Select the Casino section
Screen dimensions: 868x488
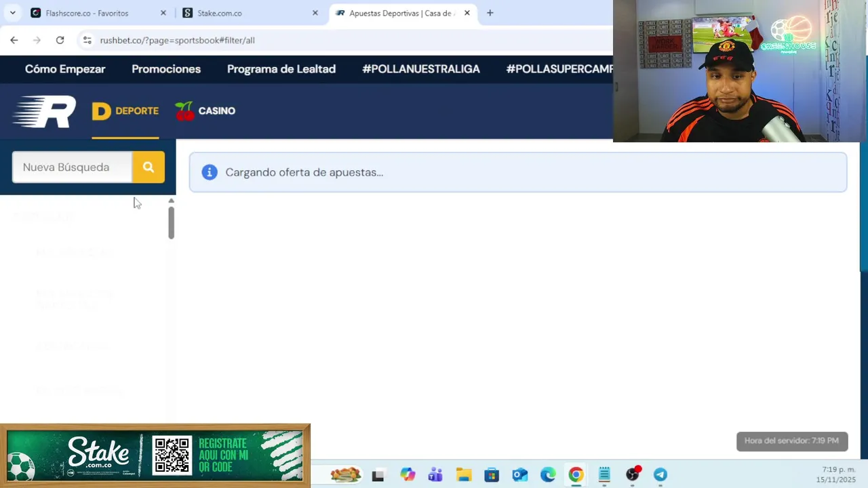(205, 111)
